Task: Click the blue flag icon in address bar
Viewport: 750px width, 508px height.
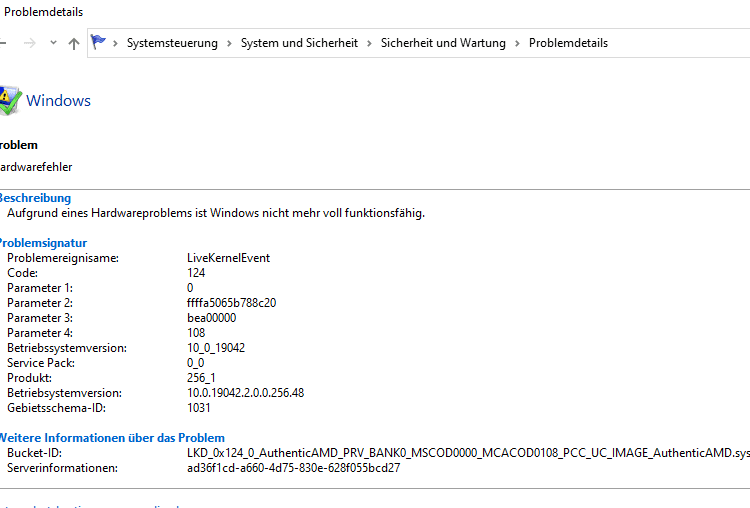Action: point(98,42)
